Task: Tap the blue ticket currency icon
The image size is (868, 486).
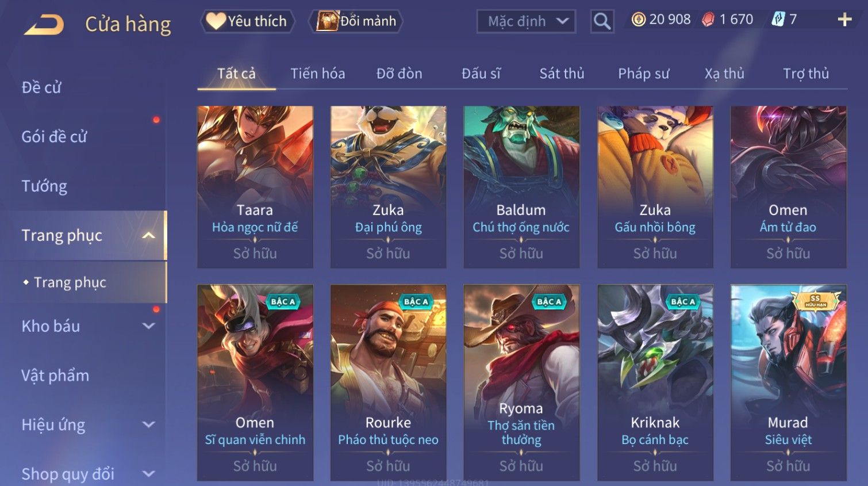Action: pos(778,20)
